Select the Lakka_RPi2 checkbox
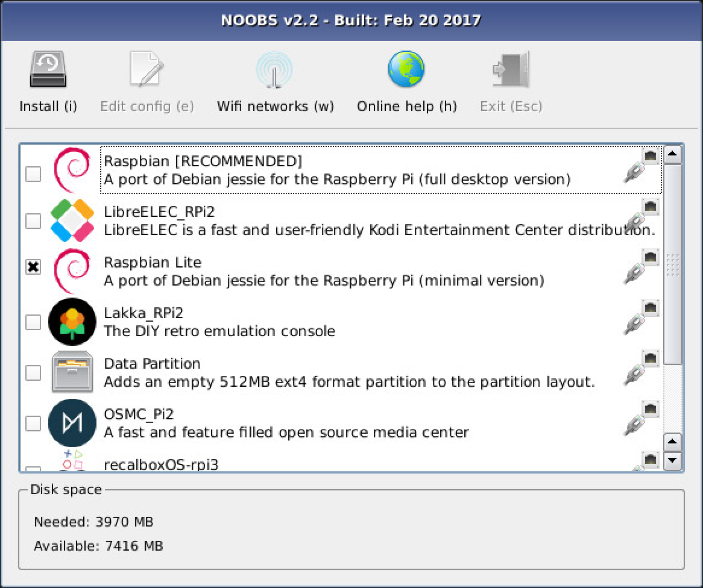This screenshot has height=588, width=703. [33, 322]
